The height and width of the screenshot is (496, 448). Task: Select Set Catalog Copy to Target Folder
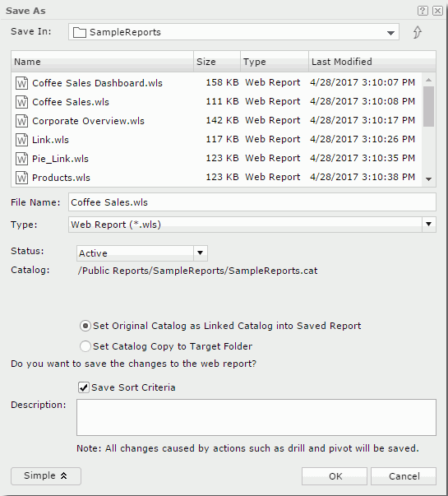[x=85, y=346]
